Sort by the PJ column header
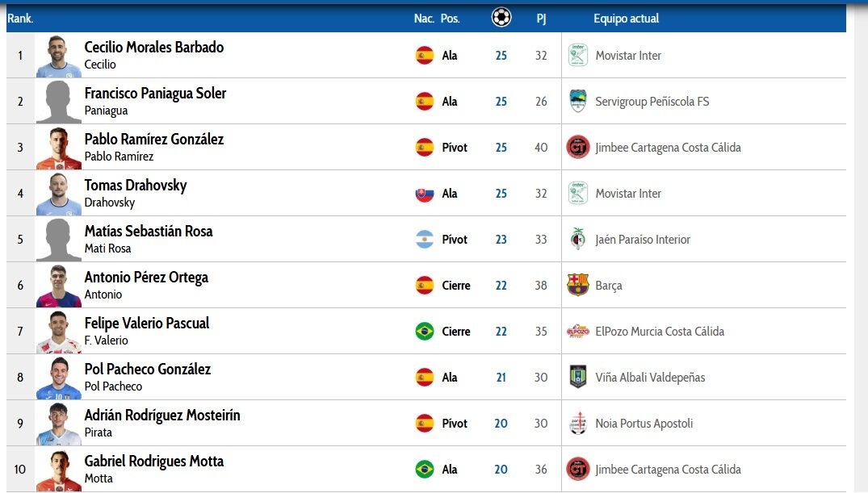The height and width of the screenshot is (493, 868). [x=541, y=19]
